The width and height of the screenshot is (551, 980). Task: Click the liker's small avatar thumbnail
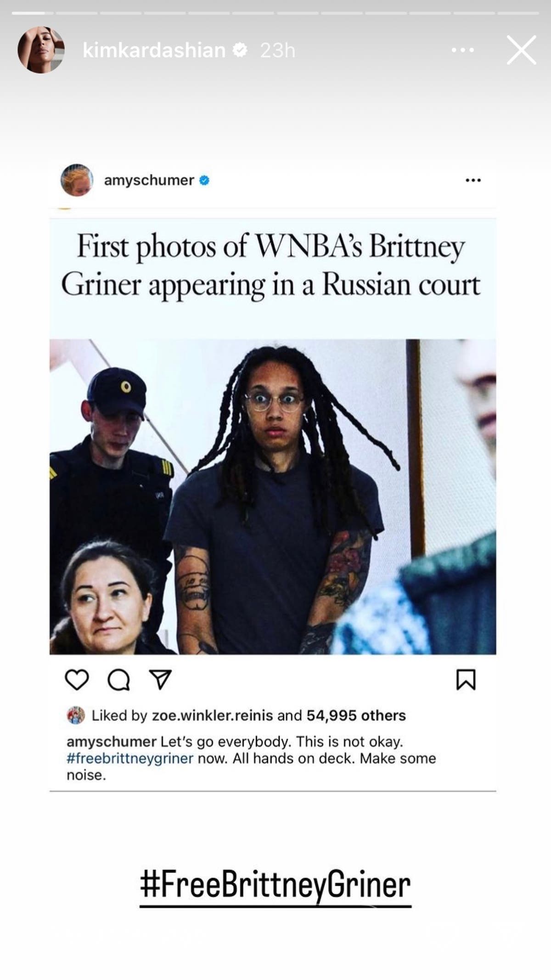coord(76,715)
